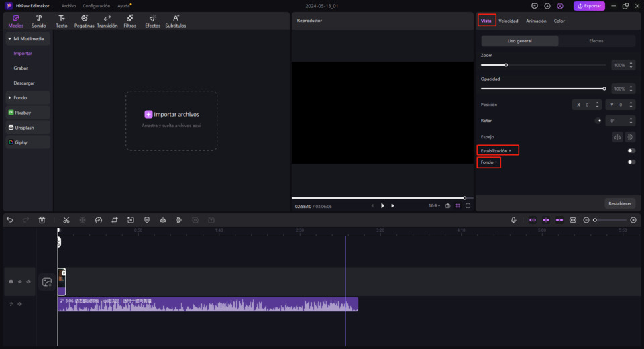This screenshot has width=644, height=349.
Task: Select the Medios panel icon
Action: pyautogui.click(x=16, y=21)
